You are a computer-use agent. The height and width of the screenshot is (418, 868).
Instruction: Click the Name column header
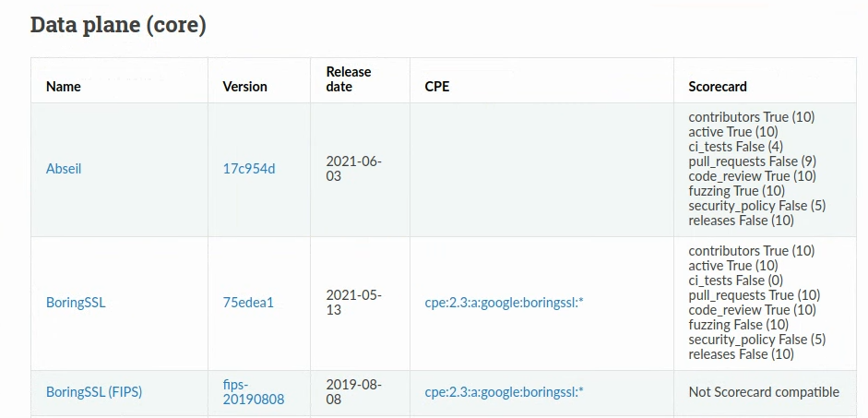(64, 87)
